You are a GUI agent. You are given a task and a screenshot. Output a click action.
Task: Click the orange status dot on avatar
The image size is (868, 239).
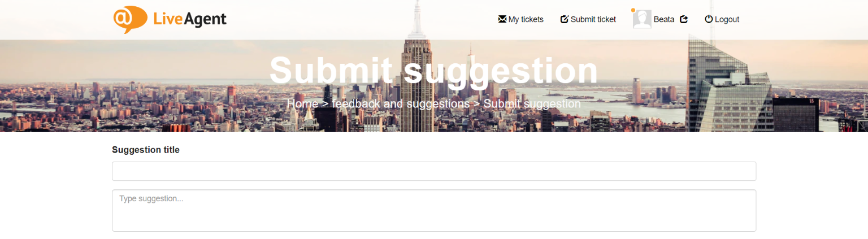pyautogui.click(x=633, y=10)
